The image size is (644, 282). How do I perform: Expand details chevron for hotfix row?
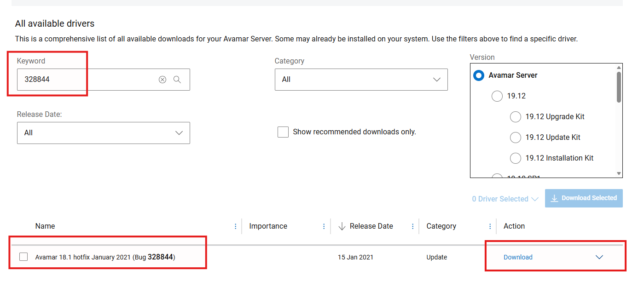point(599,257)
